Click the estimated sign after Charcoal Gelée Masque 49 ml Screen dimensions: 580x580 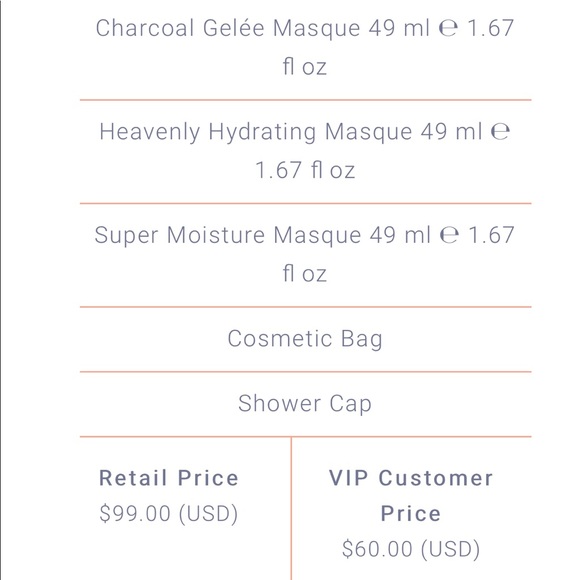pos(448,28)
